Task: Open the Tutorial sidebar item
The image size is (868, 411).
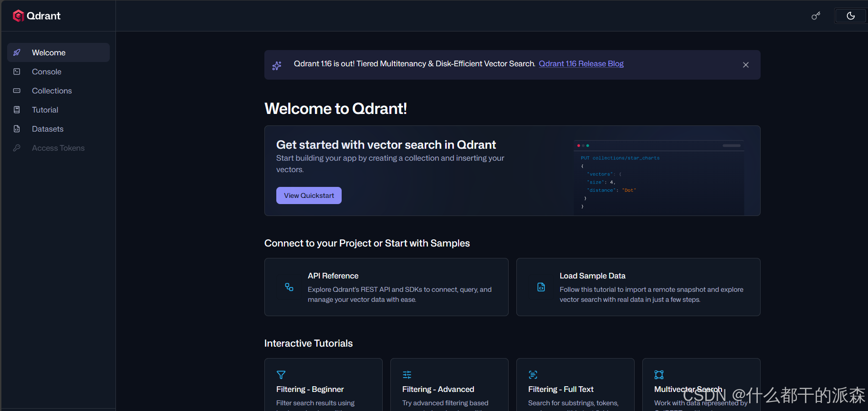Action: 58,110
